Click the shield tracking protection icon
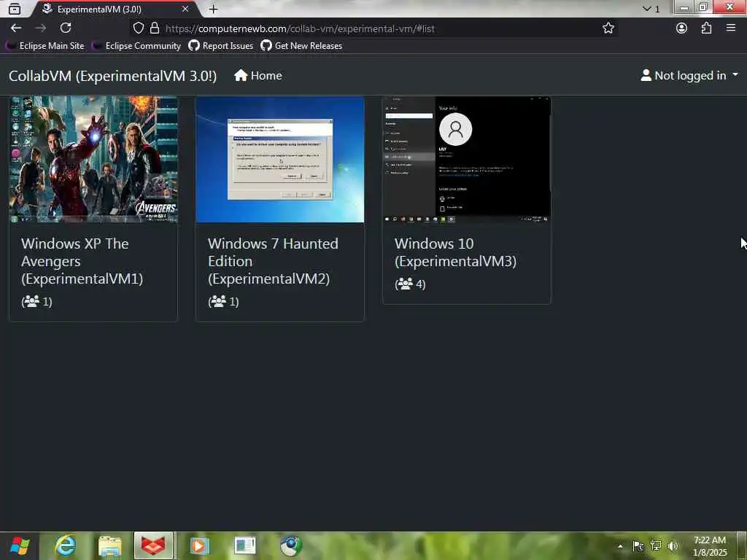 click(138, 28)
